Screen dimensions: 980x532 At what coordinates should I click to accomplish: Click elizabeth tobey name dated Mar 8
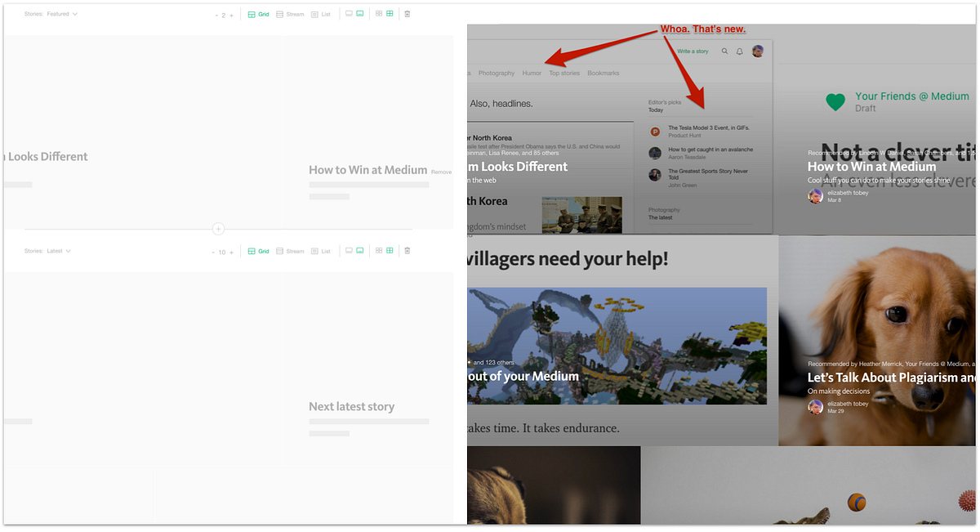pyautogui.click(x=847, y=193)
